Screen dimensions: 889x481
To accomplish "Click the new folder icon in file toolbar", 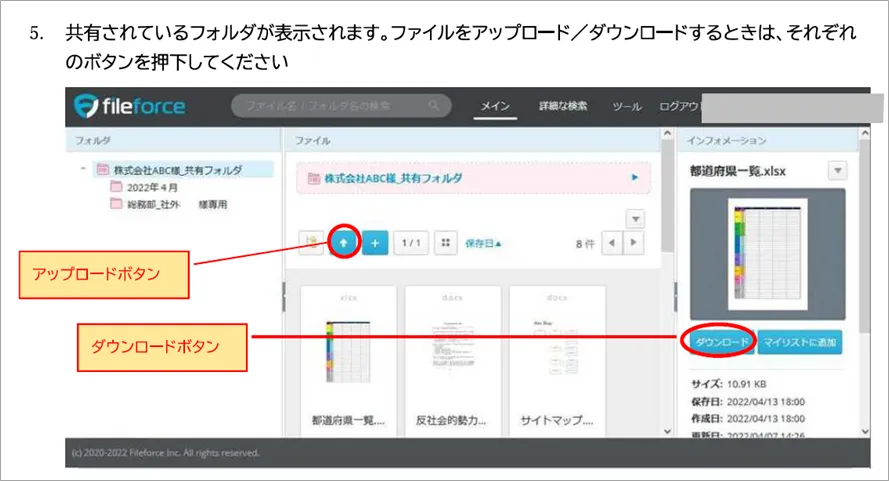I will (311, 243).
